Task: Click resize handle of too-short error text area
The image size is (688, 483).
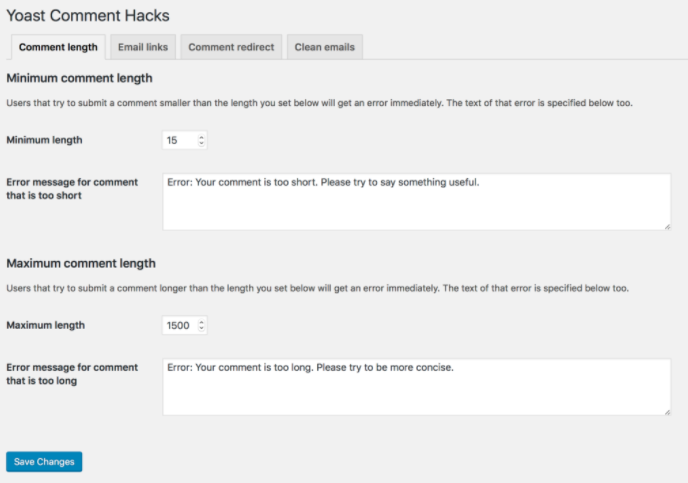Action: click(667, 226)
